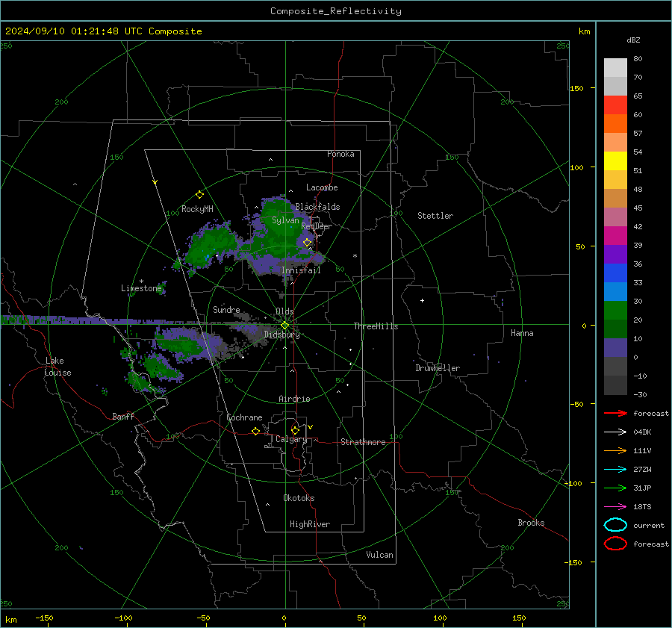Screen dimensions: 672x628
Task: Click the HighRiver label
Action: click(310, 524)
